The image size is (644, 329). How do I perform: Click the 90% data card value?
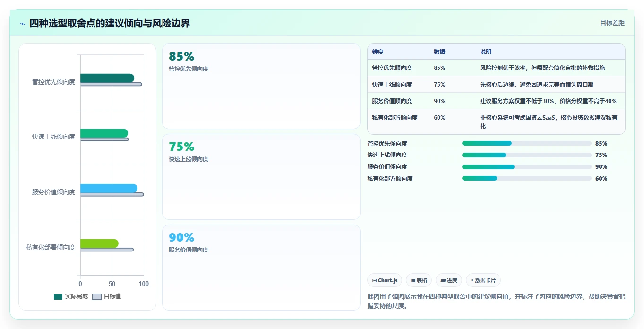click(x=181, y=237)
